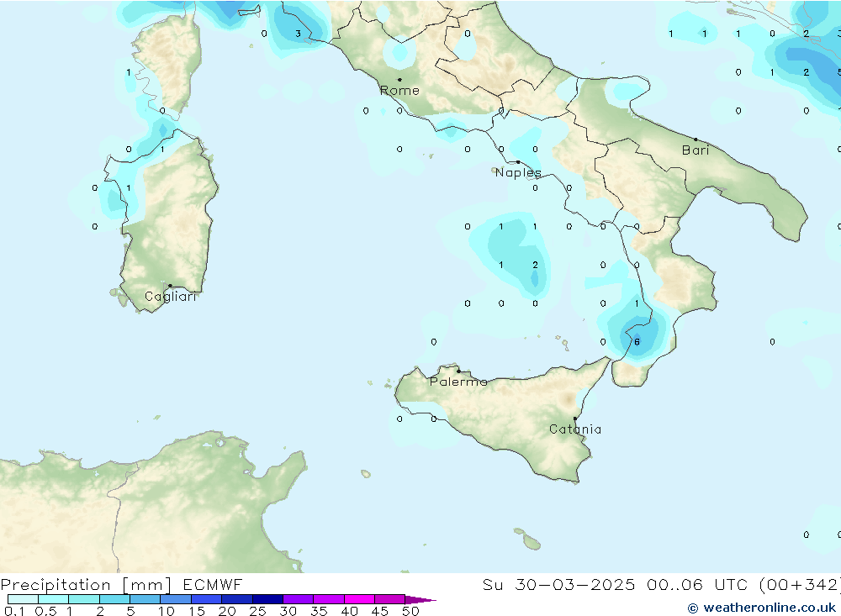The width and height of the screenshot is (841, 616).
Task: Click the Naples city label
Action: coord(518,172)
